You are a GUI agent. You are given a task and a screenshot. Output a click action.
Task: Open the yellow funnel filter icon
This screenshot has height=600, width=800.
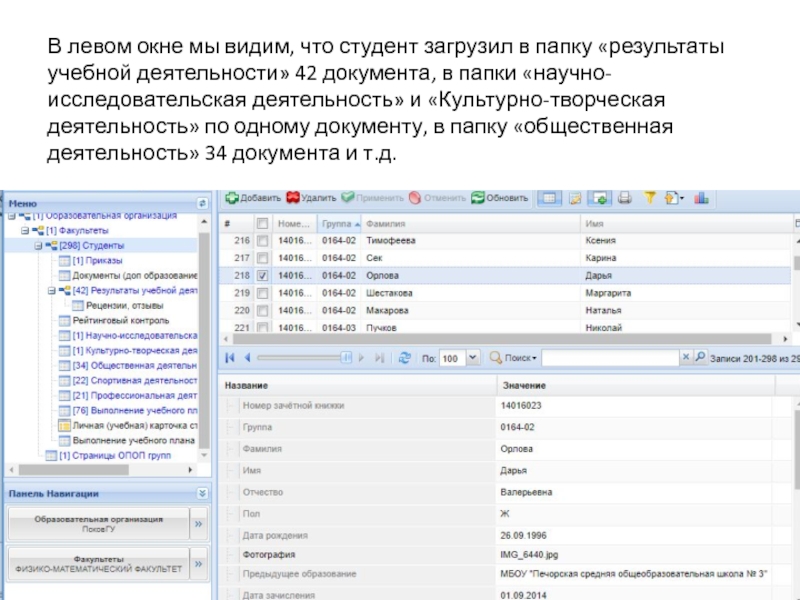649,198
